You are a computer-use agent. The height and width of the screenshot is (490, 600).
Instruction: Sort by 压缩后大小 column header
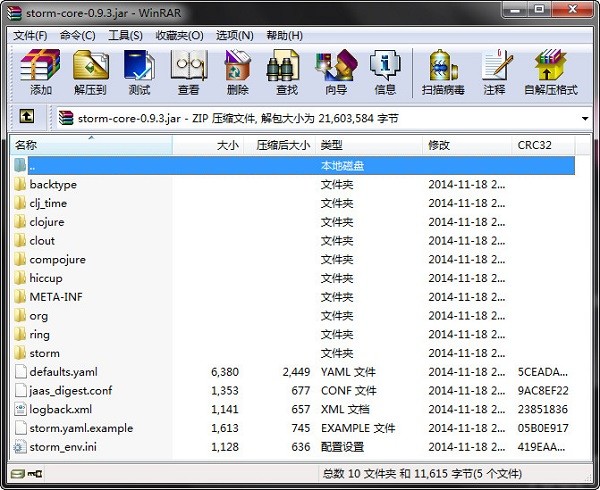pos(280,145)
